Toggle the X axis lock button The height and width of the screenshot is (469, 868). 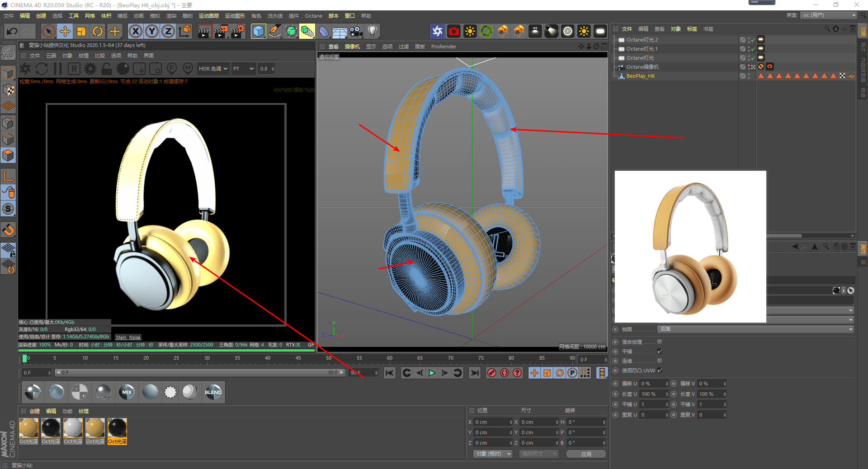136,31
